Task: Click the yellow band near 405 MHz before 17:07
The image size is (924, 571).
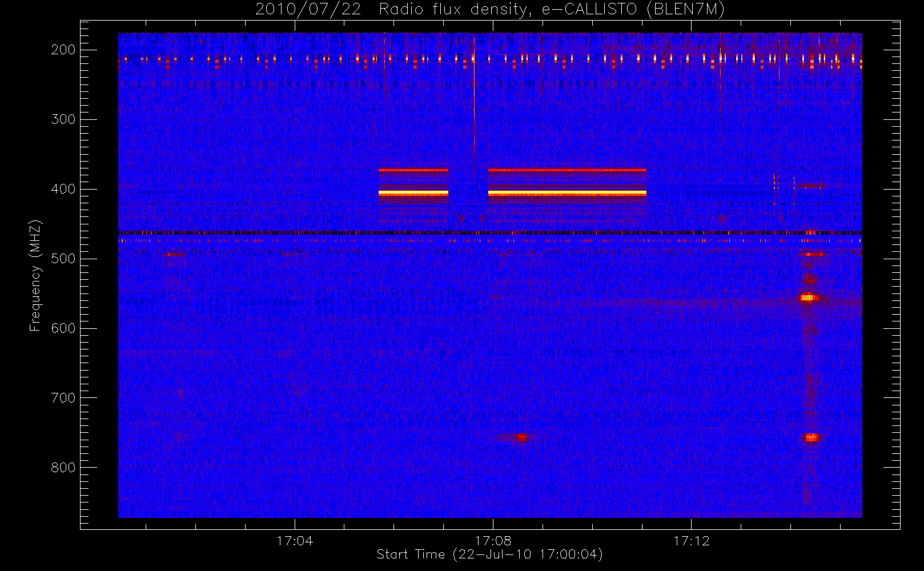Action: click(x=413, y=194)
